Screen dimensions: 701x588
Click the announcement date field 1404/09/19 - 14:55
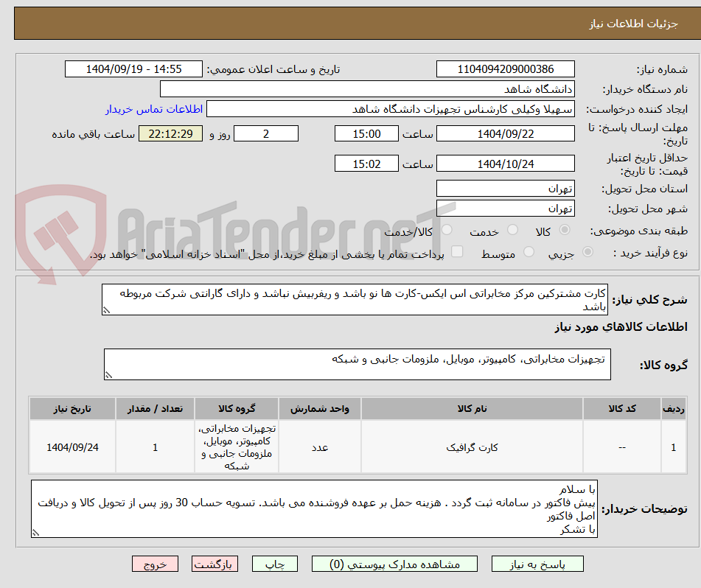point(133,69)
